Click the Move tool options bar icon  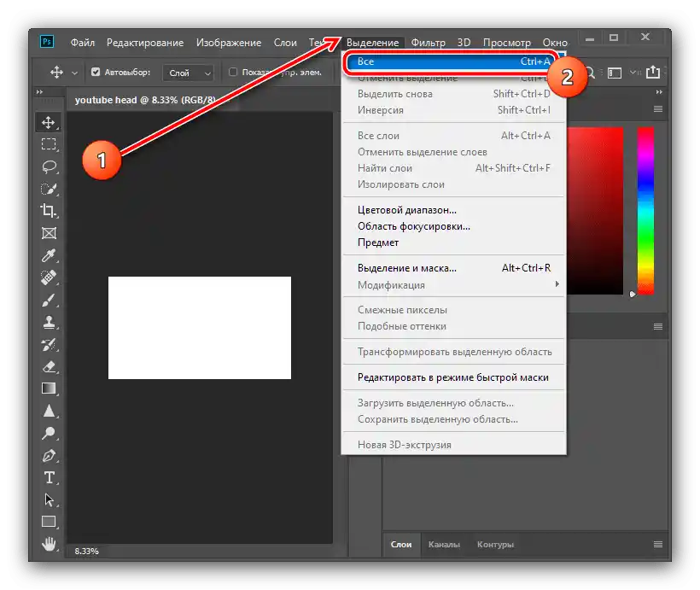[56, 72]
